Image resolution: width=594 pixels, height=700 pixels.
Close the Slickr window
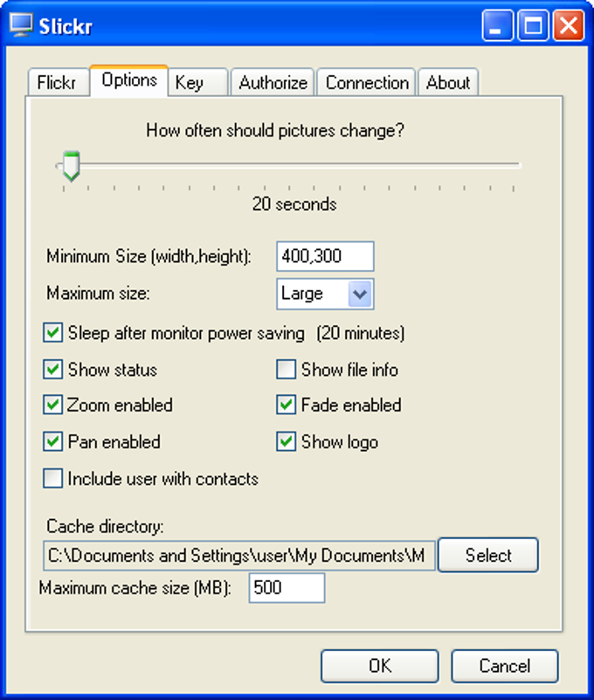pyautogui.click(x=569, y=25)
